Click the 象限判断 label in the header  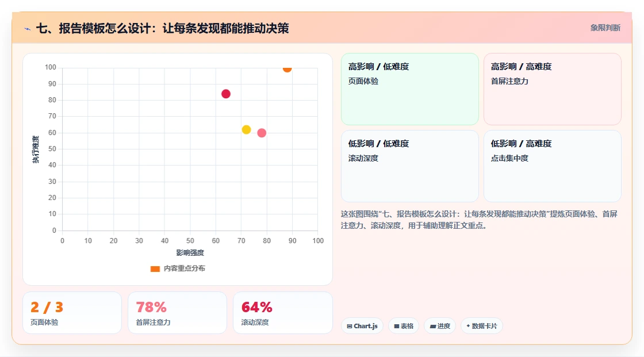[x=605, y=28]
